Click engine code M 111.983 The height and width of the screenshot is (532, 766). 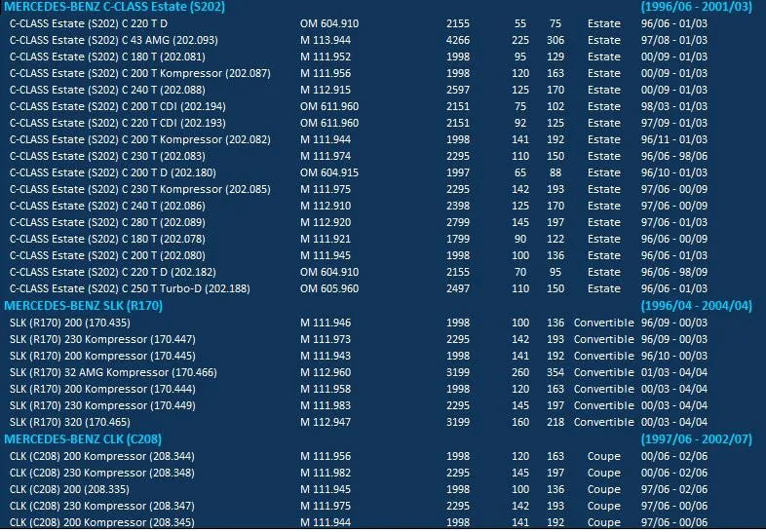point(326,406)
